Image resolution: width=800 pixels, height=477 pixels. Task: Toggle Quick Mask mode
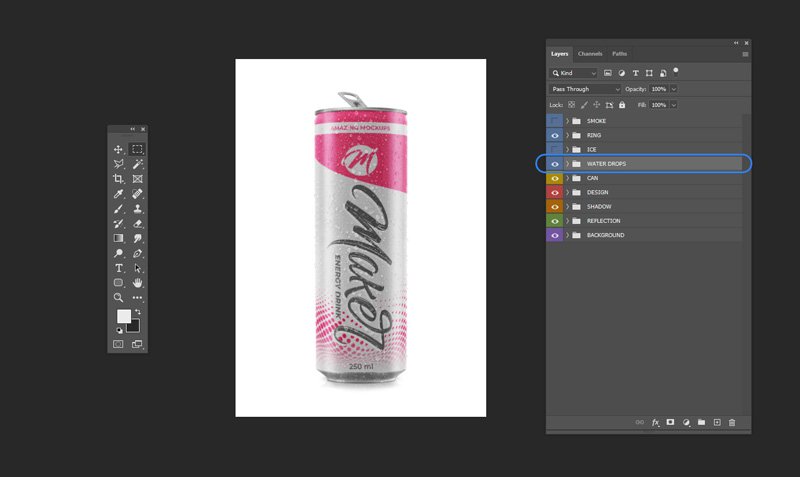(118, 344)
